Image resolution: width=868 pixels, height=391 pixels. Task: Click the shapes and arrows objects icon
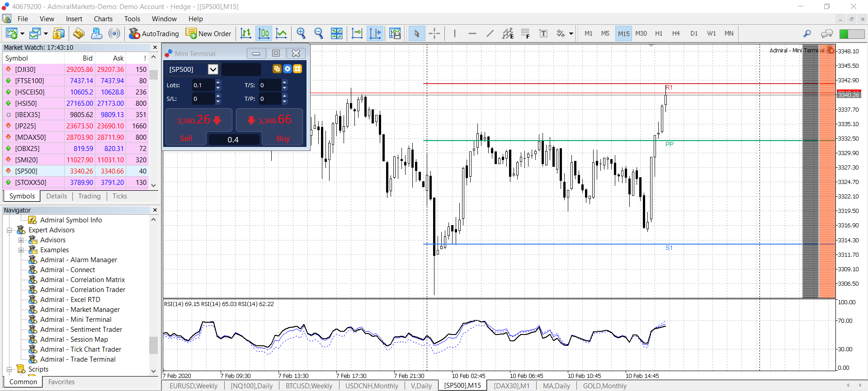click(x=561, y=33)
